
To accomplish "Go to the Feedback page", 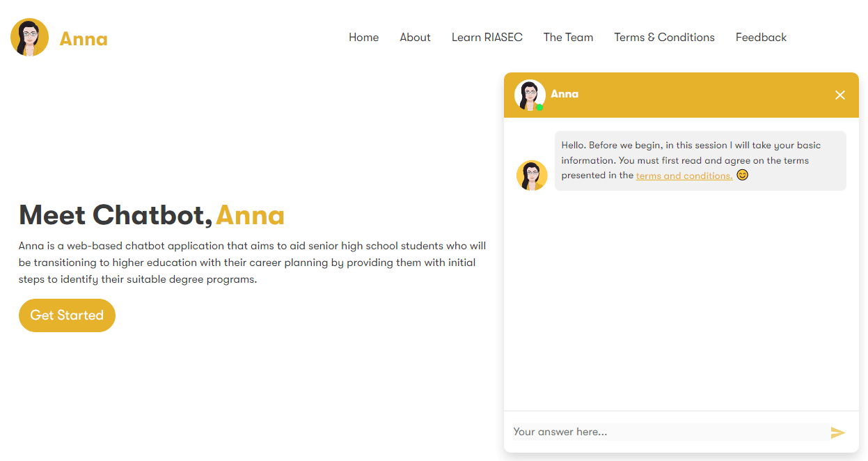I will pyautogui.click(x=761, y=38).
